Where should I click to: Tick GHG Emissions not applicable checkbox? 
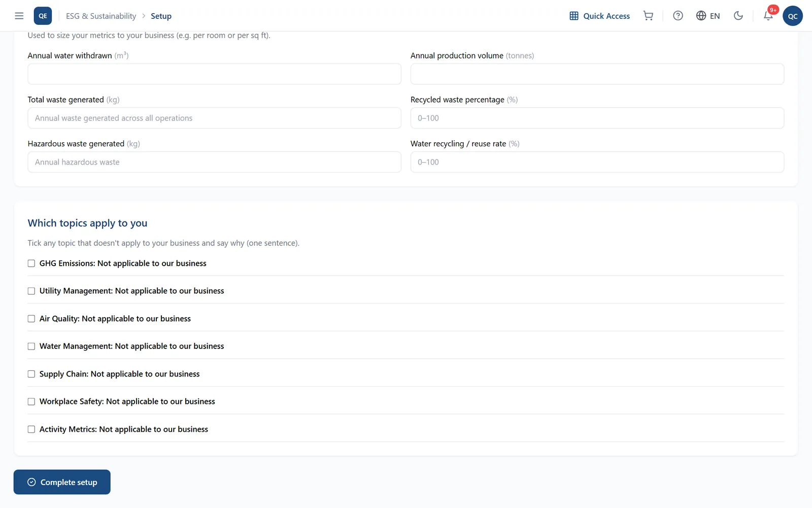31,263
